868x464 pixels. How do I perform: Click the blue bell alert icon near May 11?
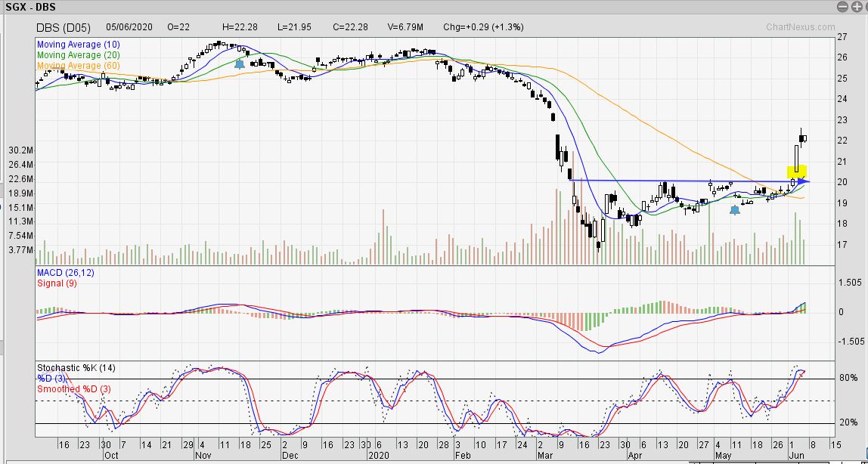[x=735, y=210]
